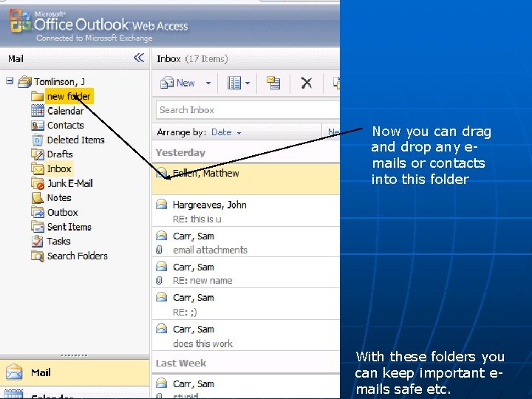Click in the Search Inbox field
The width and height of the screenshot is (532, 399).
pyautogui.click(x=248, y=110)
